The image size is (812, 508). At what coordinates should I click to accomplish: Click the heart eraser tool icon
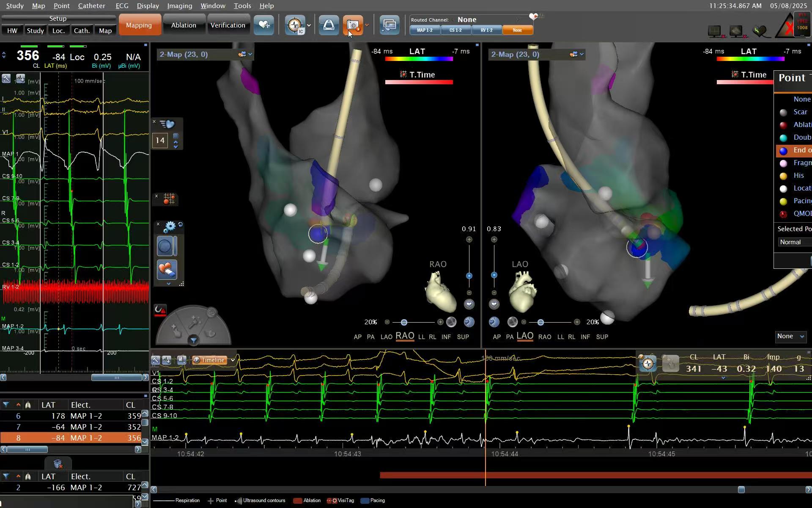(x=167, y=270)
